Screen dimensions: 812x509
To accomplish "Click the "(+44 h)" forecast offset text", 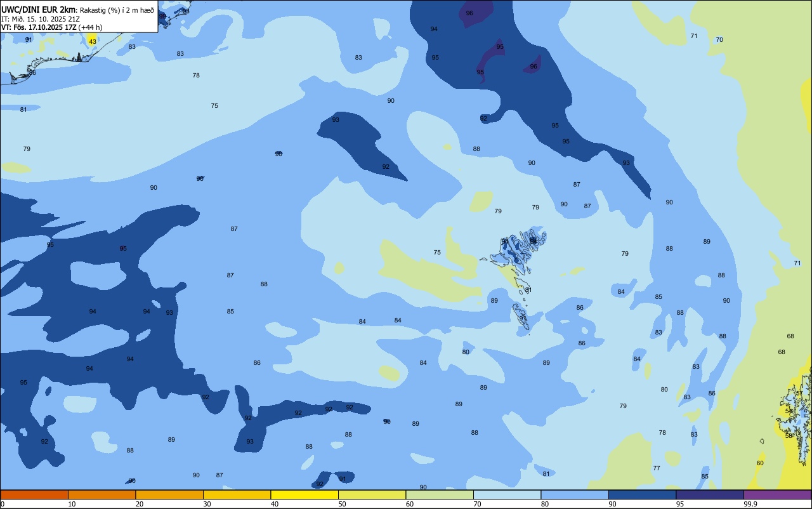I will click(90, 27).
